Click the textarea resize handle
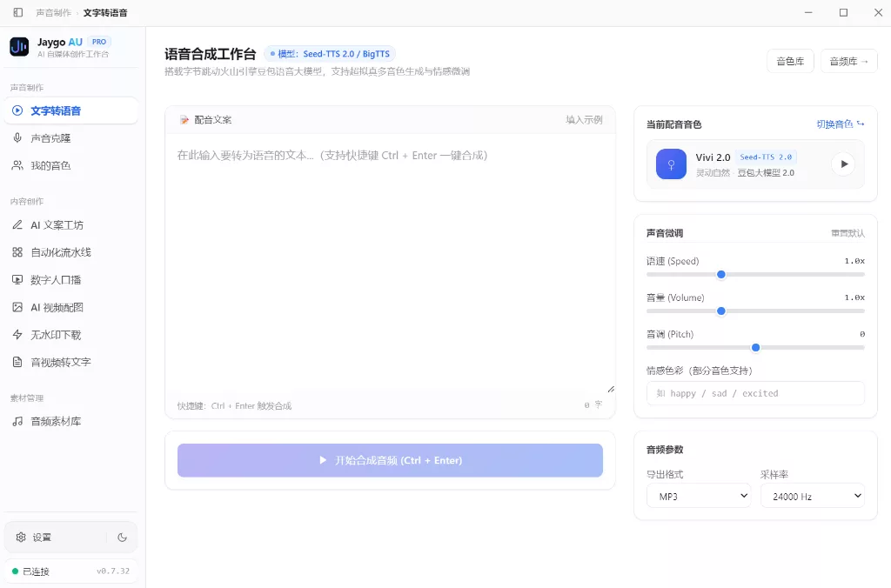This screenshot has width=891, height=588. 611,389
